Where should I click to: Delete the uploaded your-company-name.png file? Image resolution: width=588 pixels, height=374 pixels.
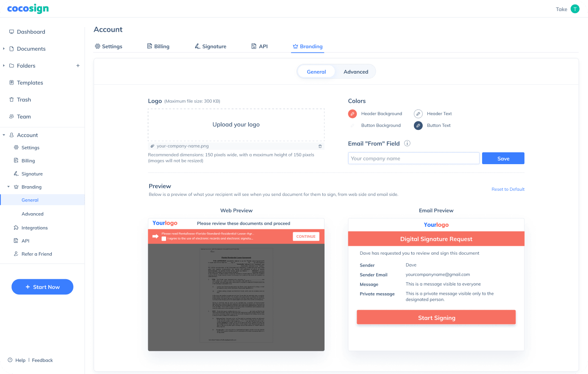(x=320, y=146)
